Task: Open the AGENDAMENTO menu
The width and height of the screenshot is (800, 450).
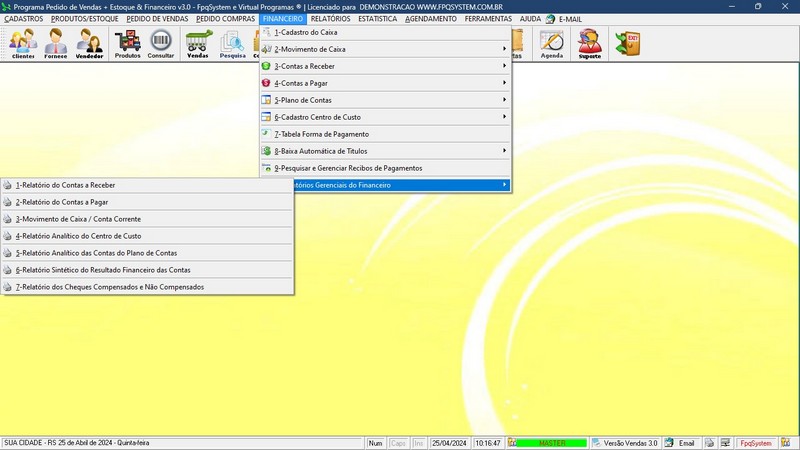Action: tap(431, 19)
